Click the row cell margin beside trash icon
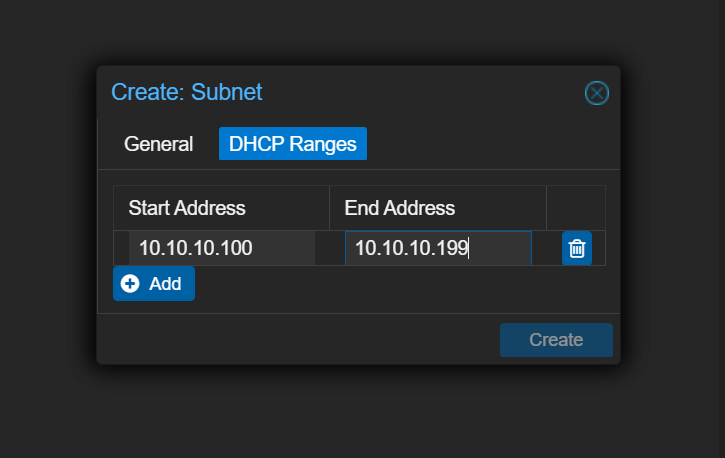 pyautogui.click(x=598, y=249)
